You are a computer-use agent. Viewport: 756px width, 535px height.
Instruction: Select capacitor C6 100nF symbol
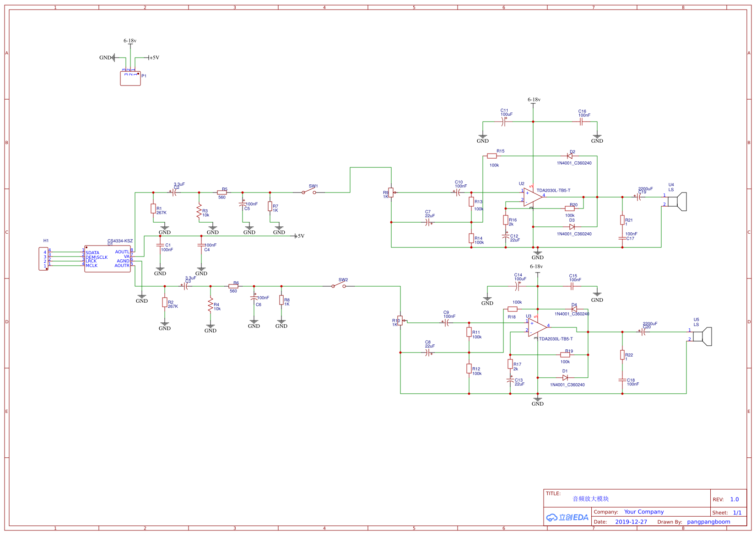tap(254, 298)
